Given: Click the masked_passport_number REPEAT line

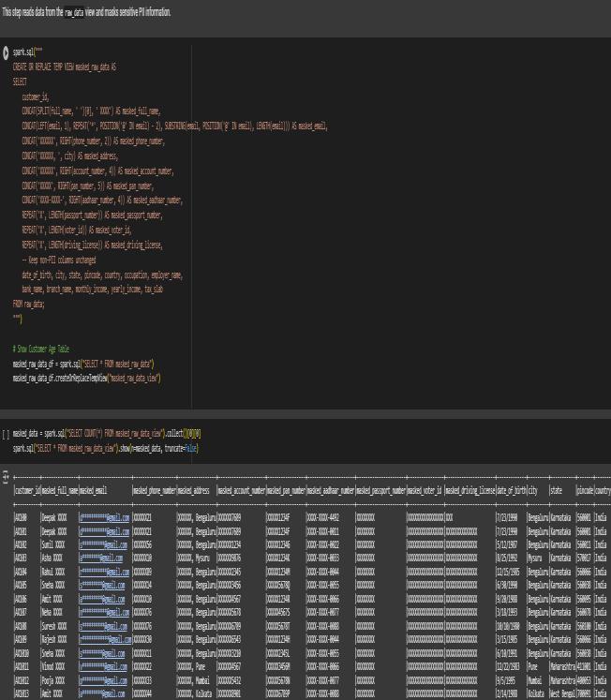Looking at the screenshot, I should tap(93, 216).
